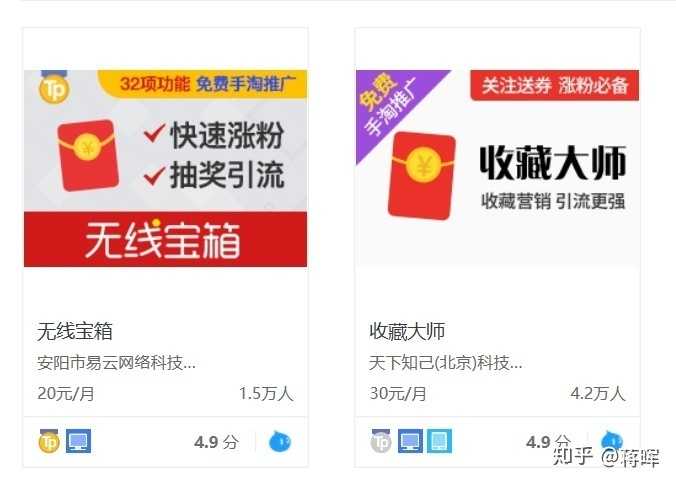Click the 20元/月 price text

point(66,393)
